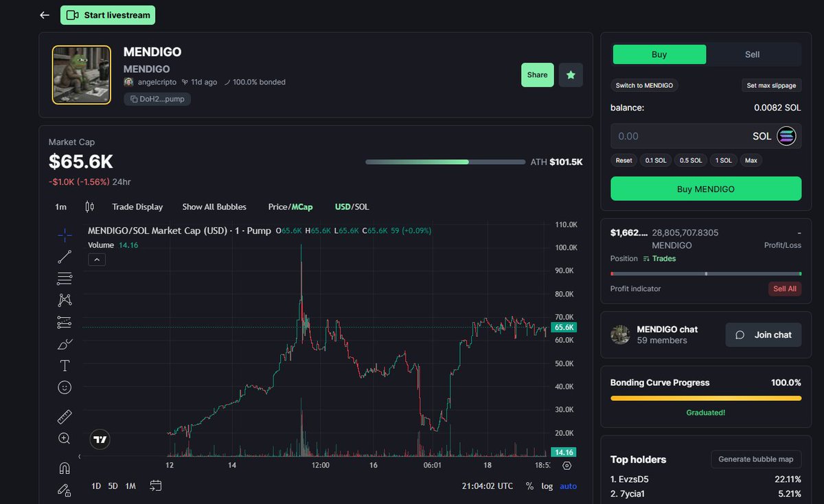Select the forecasting and measurement tool
This screenshot has height=504, width=824.
coord(65,321)
